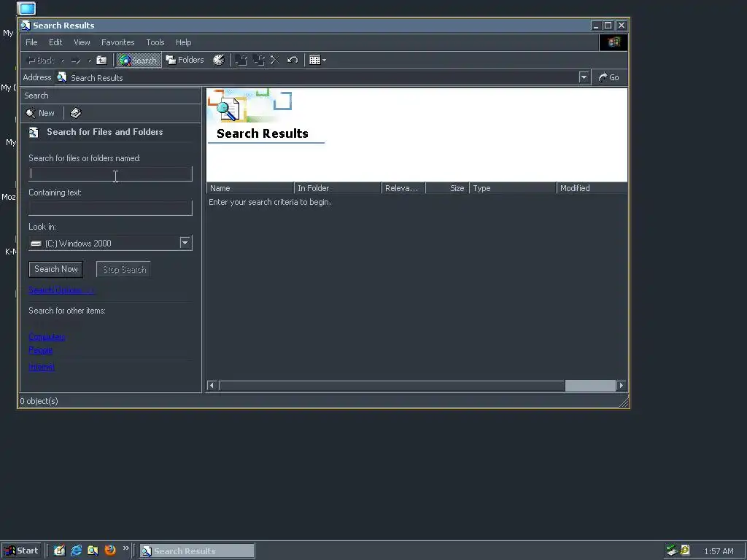This screenshot has width=747, height=560.
Task: Expand the Look in drive dropdown
Action: 185,243
